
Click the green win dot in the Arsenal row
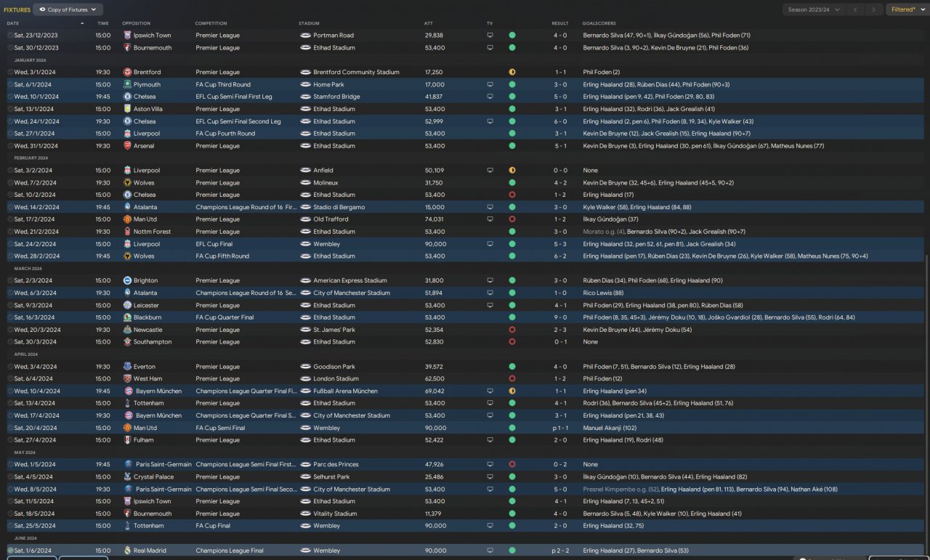click(512, 146)
